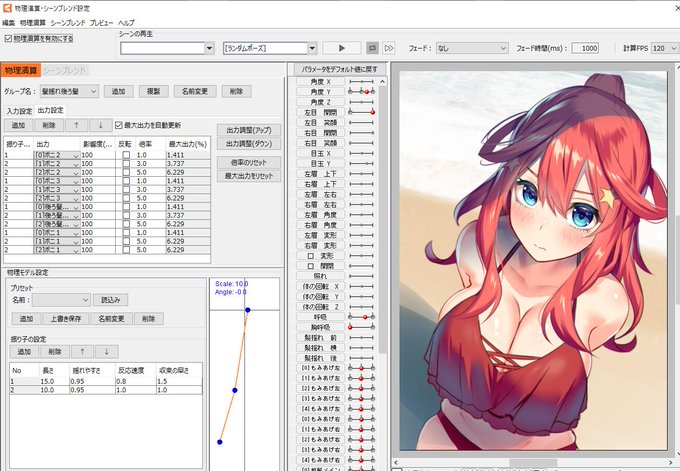Open the empty scene selection dropdown
680x471 pixels.
209,48
